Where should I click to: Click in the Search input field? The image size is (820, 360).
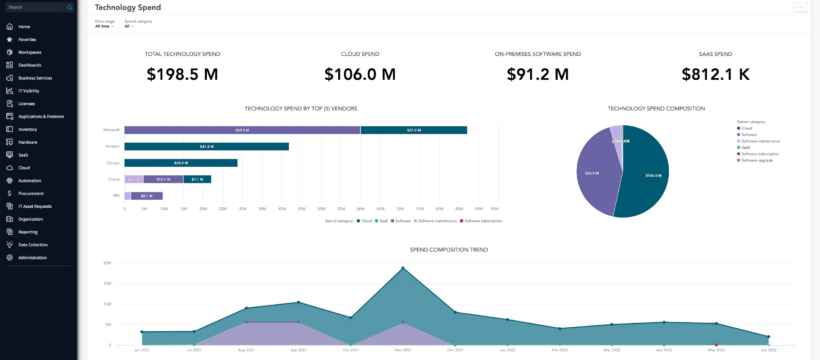(x=36, y=8)
